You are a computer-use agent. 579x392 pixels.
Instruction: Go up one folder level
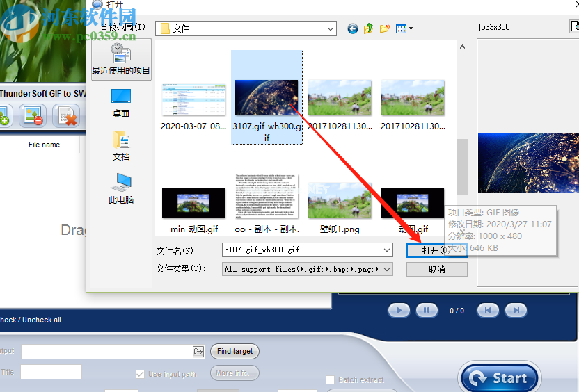(368, 28)
